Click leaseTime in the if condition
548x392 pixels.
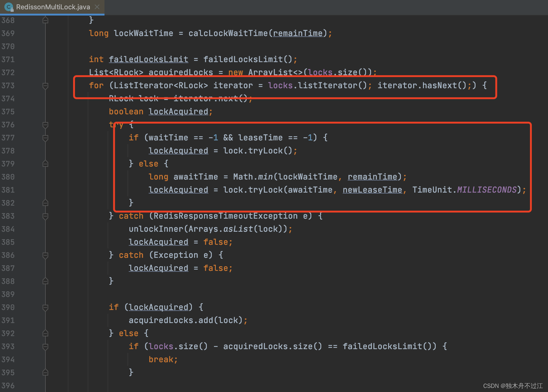(260, 138)
